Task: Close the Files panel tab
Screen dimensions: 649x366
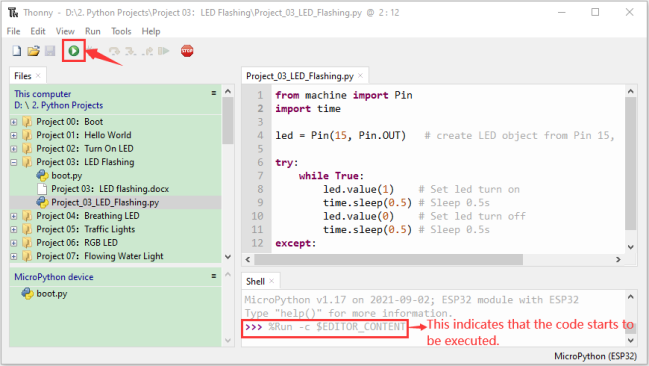Action: (x=38, y=75)
